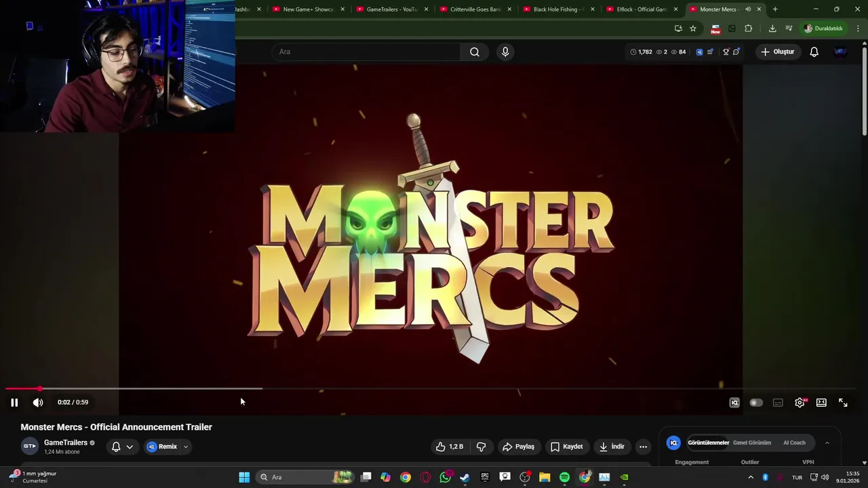
Task: Switch to Elflock - Official Game tab
Action: tap(643, 9)
